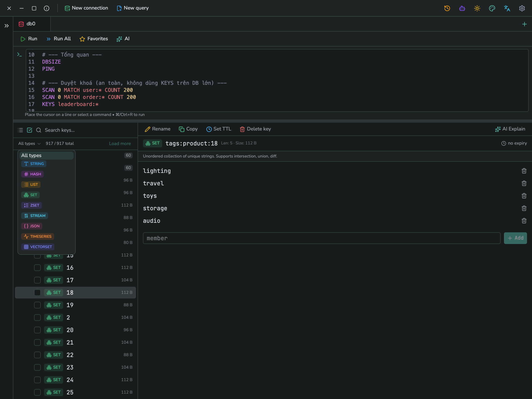This screenshot has width=532, height=399.
Task: Create a New connection
Action: [x=86, y=8]
